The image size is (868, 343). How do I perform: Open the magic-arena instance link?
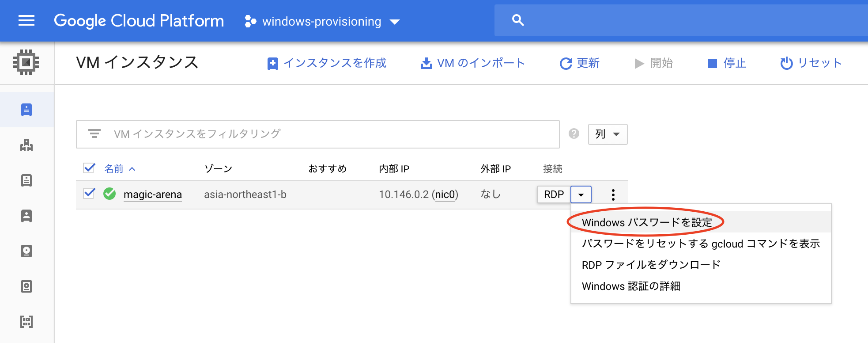point(153,194)
